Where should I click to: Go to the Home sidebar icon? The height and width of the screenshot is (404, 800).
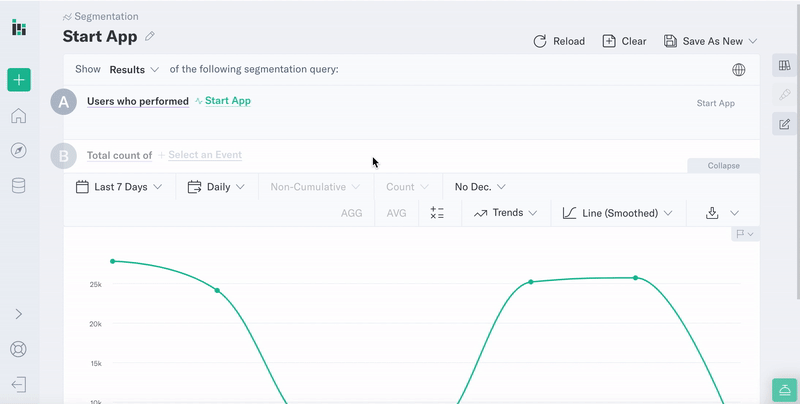(x=19, y=116)
